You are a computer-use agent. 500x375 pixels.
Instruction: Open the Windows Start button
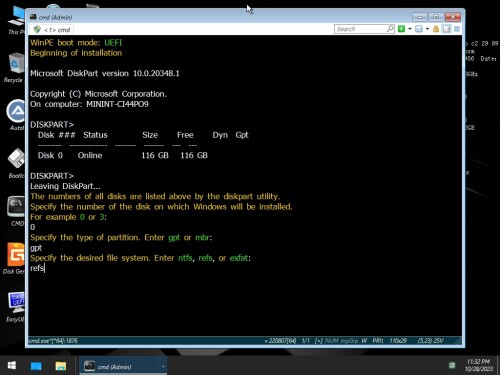[12, 366]
